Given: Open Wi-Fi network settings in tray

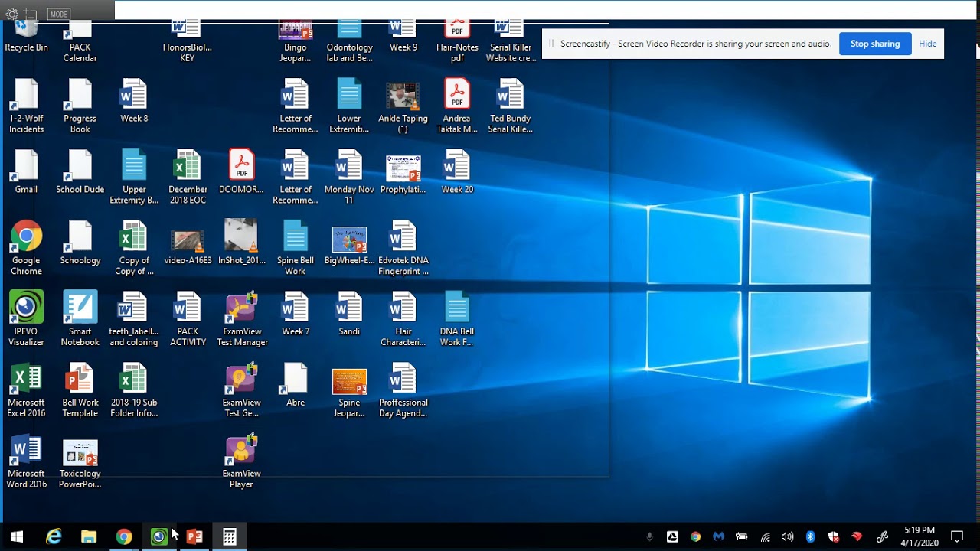Looking at the screenshot, I should [765, 536].
